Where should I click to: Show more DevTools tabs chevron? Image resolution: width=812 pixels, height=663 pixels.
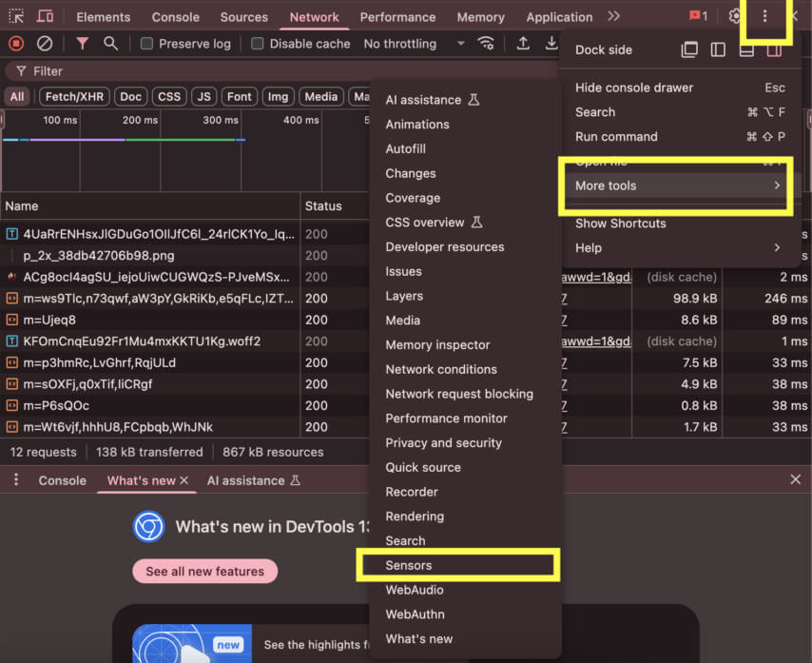[x=613, y=16]
